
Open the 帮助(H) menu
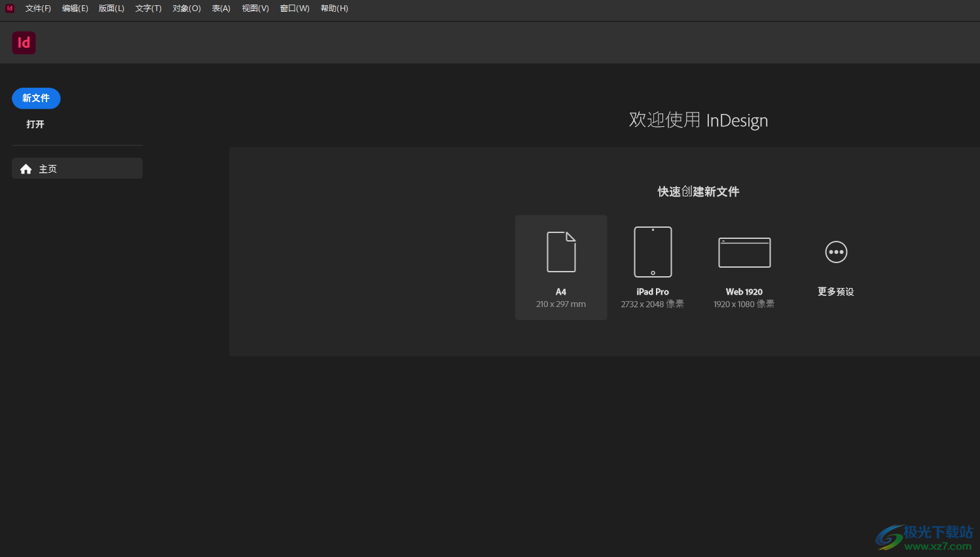(335, 9)
